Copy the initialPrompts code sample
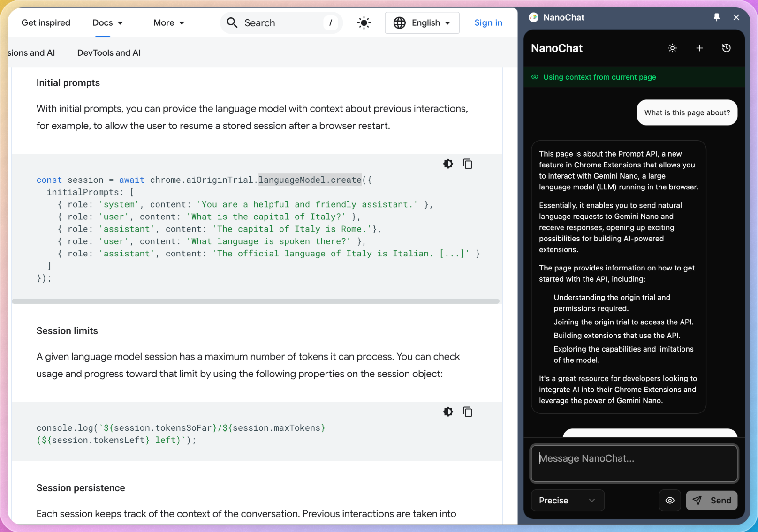This screenshot has height=532, width=758. [468, 164]
